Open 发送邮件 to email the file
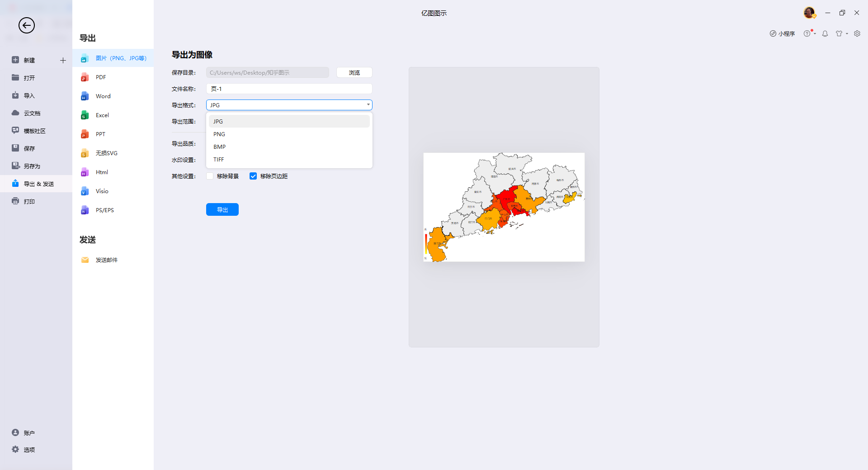Screen dimensions: 868x470 (106, 260)
